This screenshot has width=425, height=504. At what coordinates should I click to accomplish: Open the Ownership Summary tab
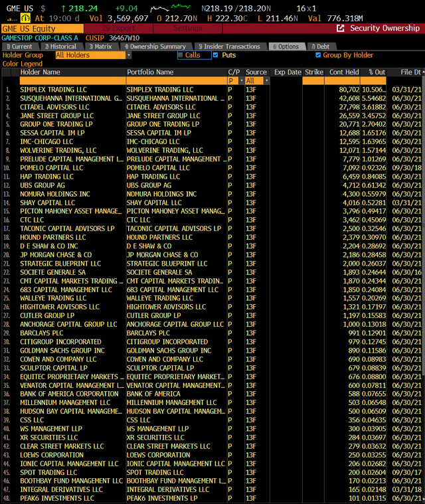[155, 46]
